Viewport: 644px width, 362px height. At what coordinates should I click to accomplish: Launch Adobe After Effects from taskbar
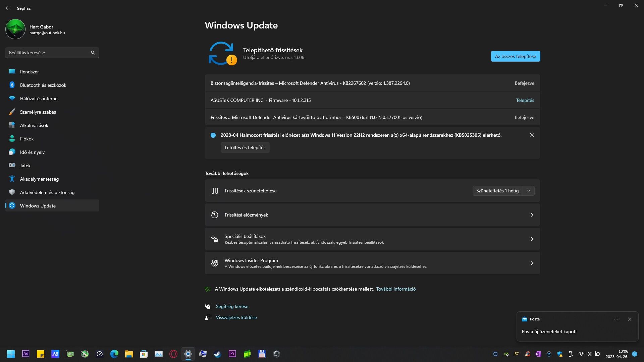point(26,354)
